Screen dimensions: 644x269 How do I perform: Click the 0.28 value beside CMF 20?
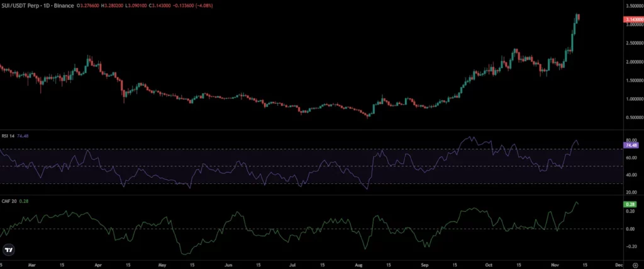(23, 201)
